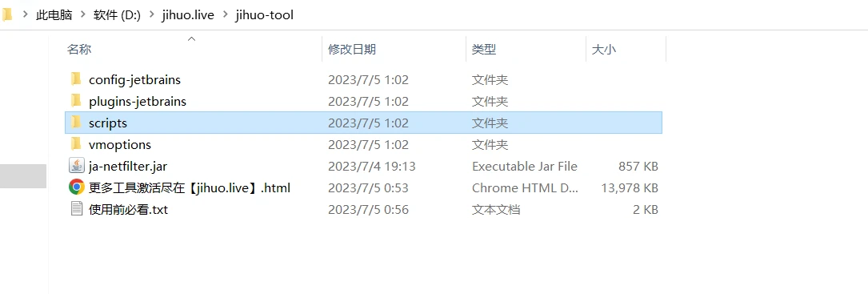Image resolution: width=868 pixels, height=294 pixels.
Task: Select the config-jetbrains folder icon
Action: click(76, 79)
